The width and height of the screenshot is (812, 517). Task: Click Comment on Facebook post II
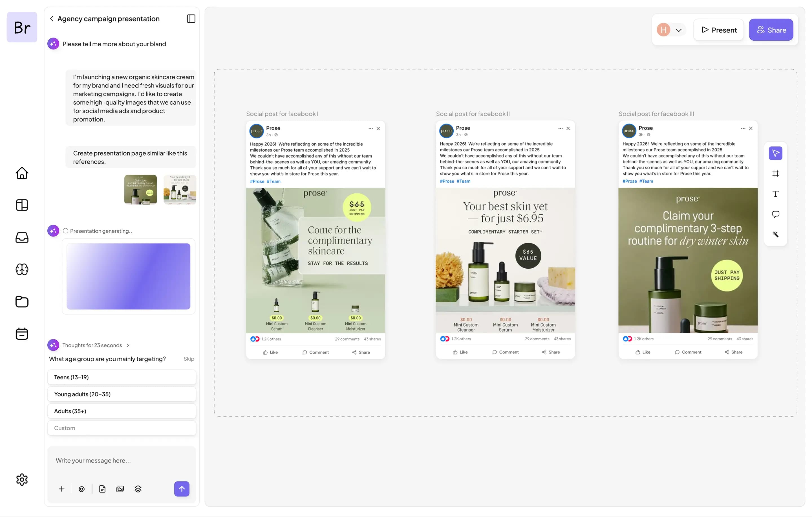coord(506,352)
